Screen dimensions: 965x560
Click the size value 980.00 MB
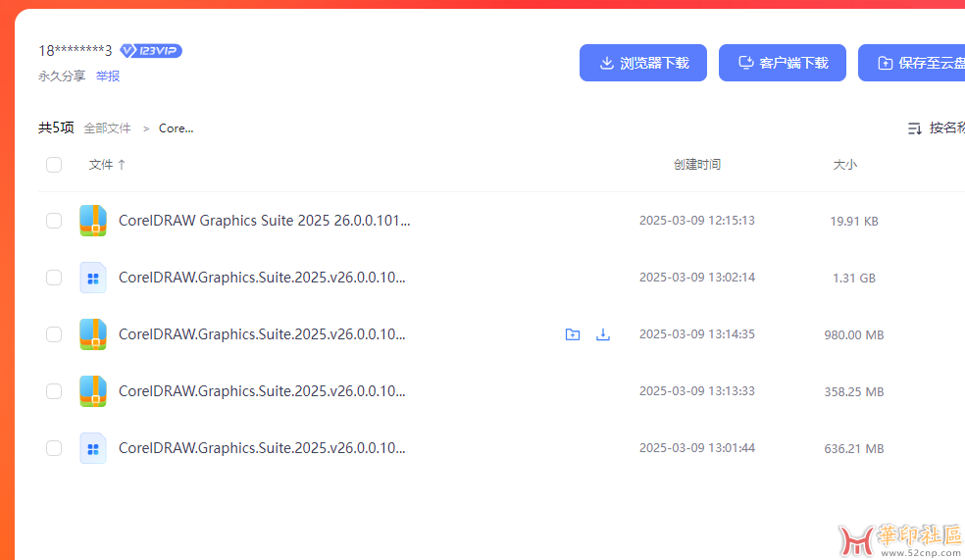[x=853, y=334]
